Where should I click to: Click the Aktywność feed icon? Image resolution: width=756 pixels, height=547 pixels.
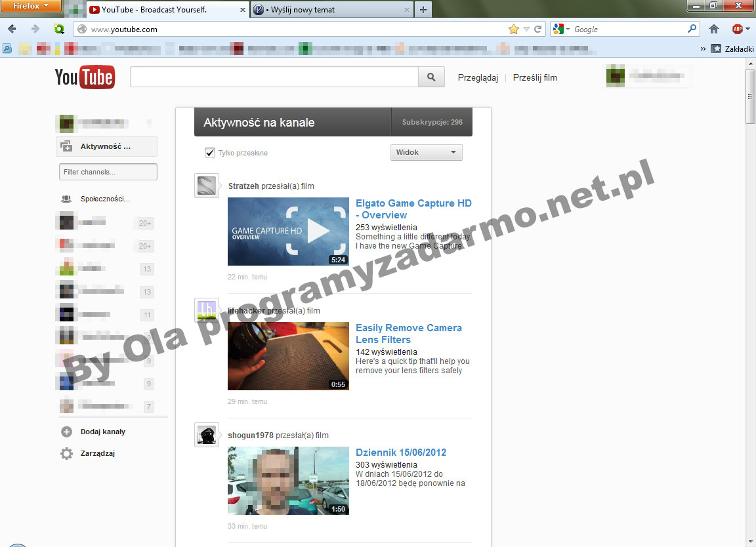pyautogui.click(x=66, y=146)
